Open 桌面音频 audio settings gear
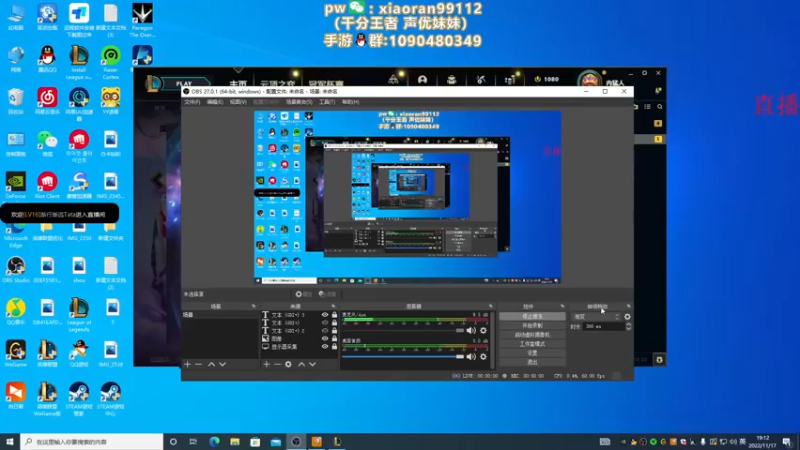This screenshot has height=450, width=800. (483, 357)
